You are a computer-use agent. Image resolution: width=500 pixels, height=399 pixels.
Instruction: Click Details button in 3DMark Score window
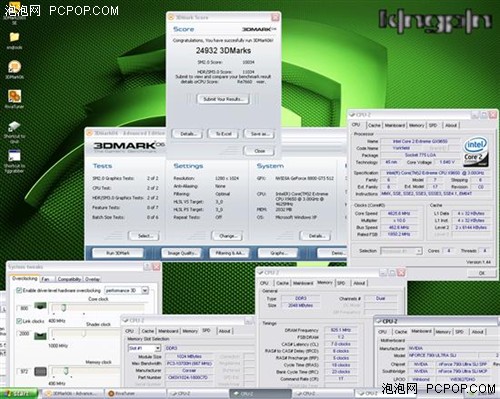pyautogui.click(x=188, y=134)
